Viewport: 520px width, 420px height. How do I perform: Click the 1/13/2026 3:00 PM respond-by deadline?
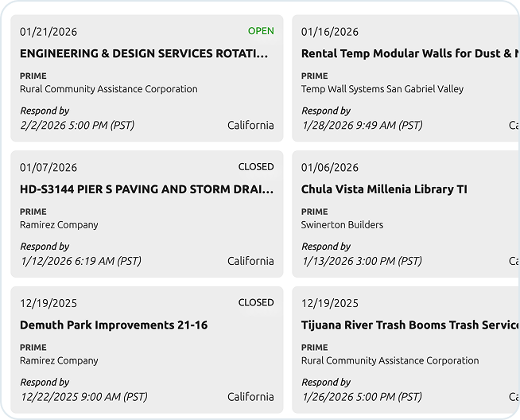362,261
